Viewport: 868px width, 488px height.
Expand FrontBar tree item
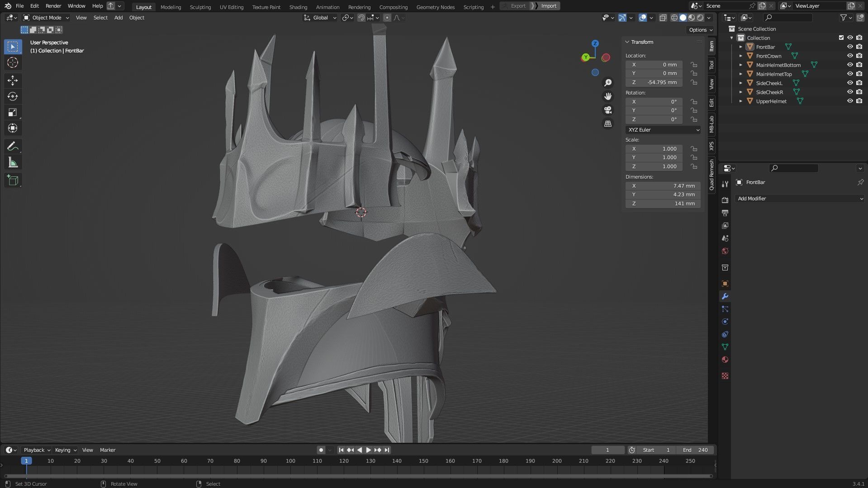[740, 47]
